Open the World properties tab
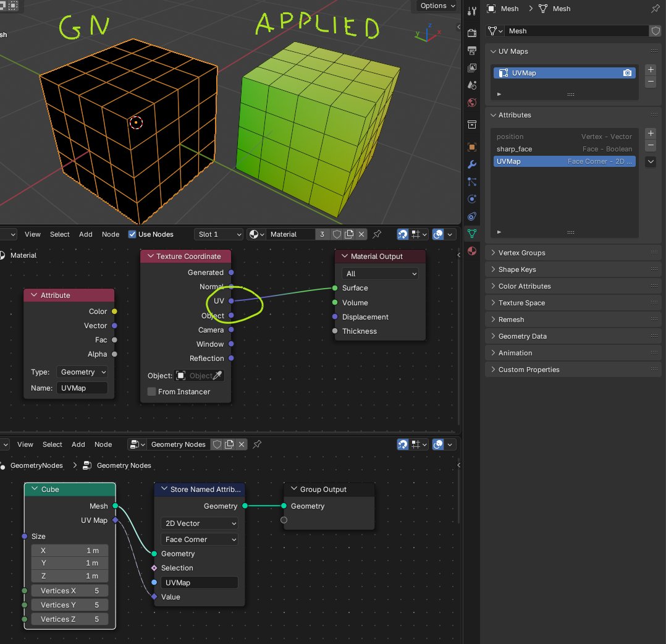This screenshot has height=644, width=666. click(472, 103)
